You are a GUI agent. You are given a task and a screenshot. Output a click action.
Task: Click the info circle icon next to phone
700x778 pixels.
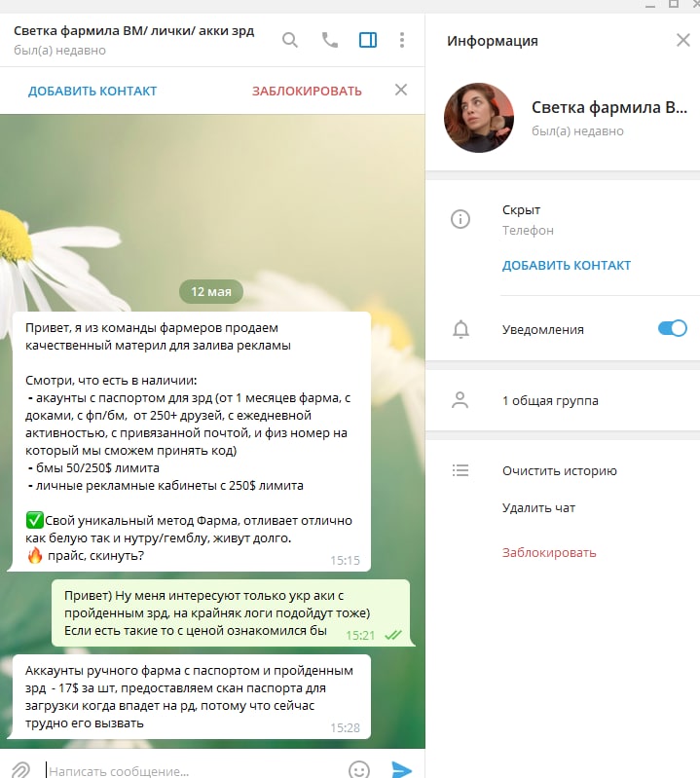(x=461, y=219)
